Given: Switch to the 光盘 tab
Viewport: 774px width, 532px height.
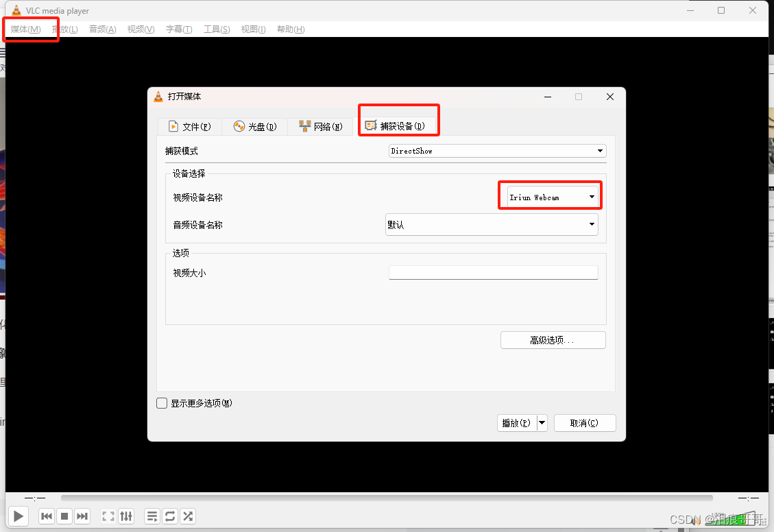Looking at the screenshot, I should tap(255, 127).
